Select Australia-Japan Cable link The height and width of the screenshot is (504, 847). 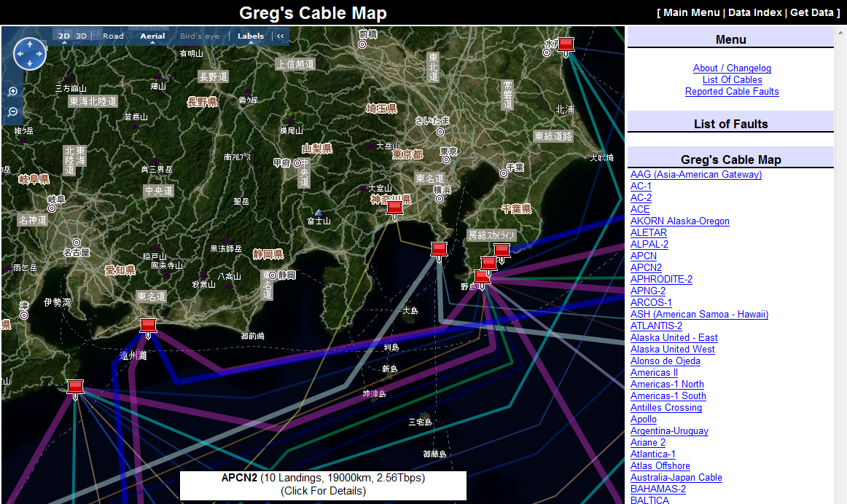coord(676,478)
